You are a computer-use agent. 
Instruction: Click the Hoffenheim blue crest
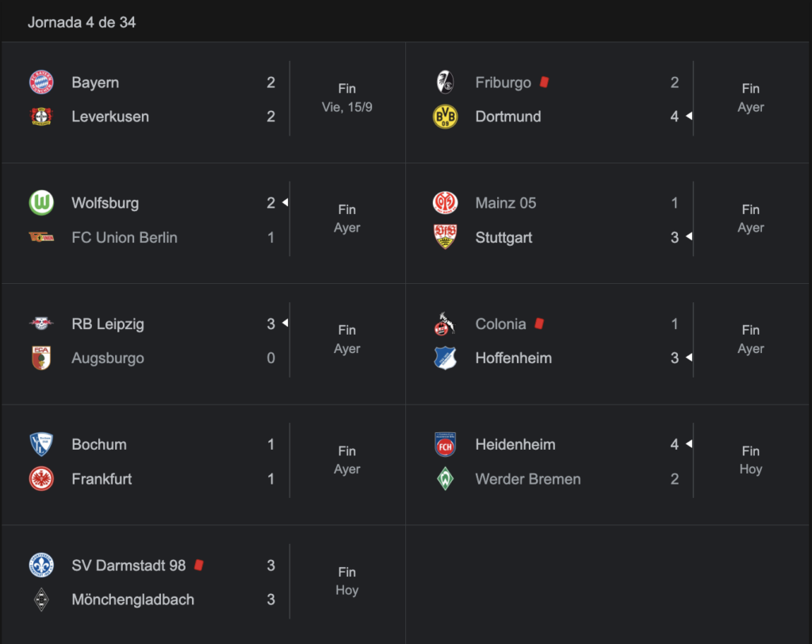coord(446,358)
